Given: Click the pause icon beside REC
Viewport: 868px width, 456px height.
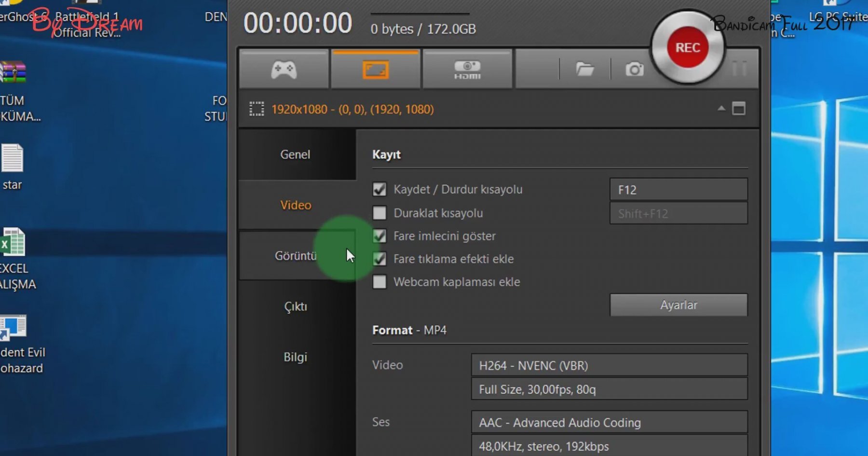Looking at the screenshot, I should (739, 69).
